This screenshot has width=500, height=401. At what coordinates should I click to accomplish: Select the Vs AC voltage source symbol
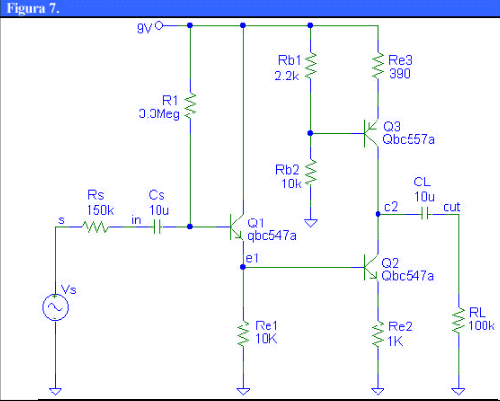(55, 307)
